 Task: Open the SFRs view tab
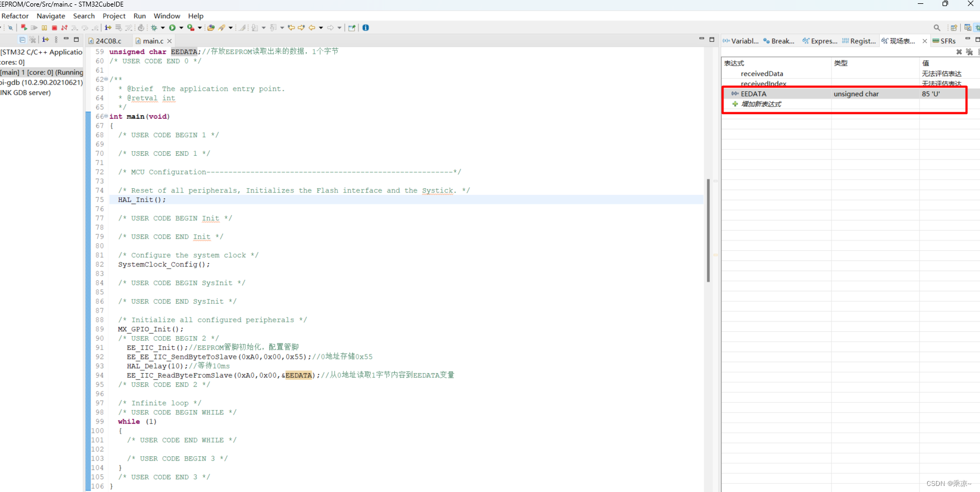click(944, 41)
